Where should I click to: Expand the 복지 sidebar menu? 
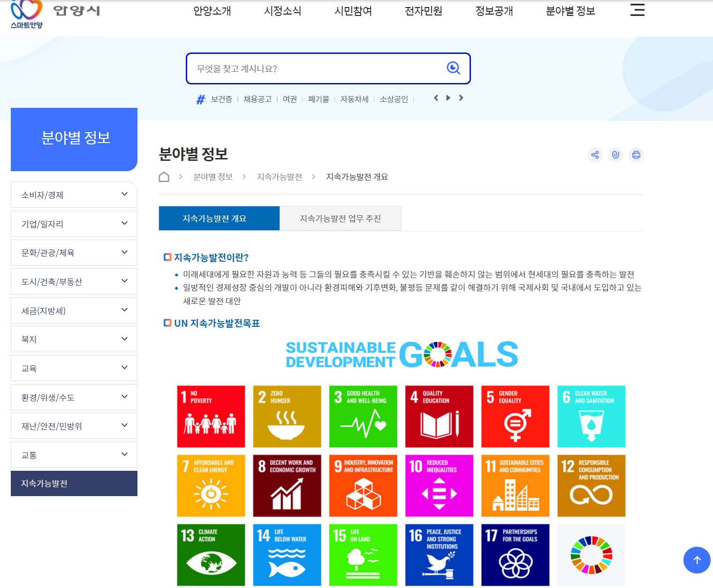point(74,339)
